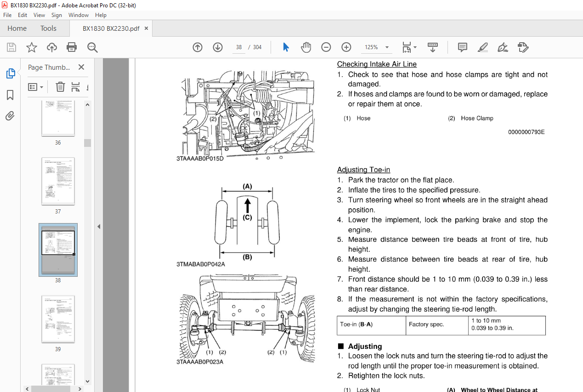Click the '0000000793E' reference code
The height and width of the screenshot is (392, 583).
pyautogui.click(x=526, y=132)
